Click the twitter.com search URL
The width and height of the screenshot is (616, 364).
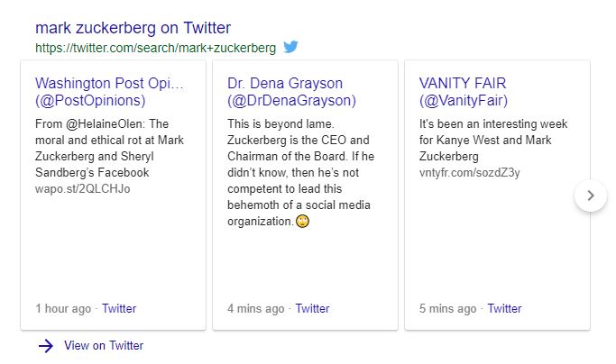(x=156, y=47)
